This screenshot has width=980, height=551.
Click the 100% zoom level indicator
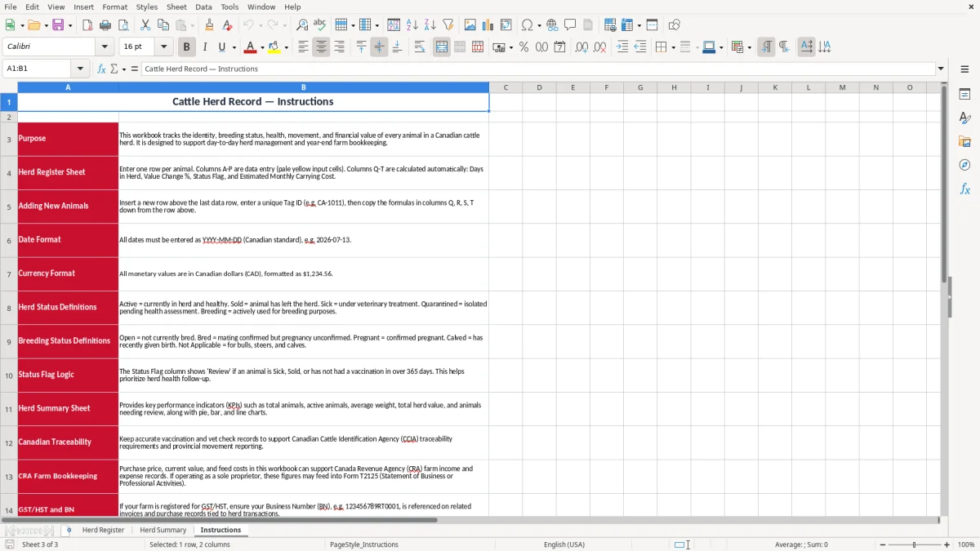tap(966, 544)
